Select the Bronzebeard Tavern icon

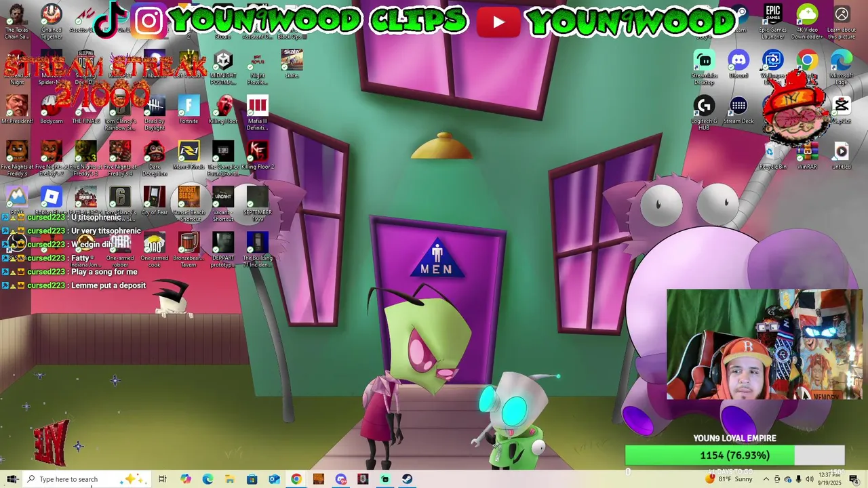(x=189, y=249)
